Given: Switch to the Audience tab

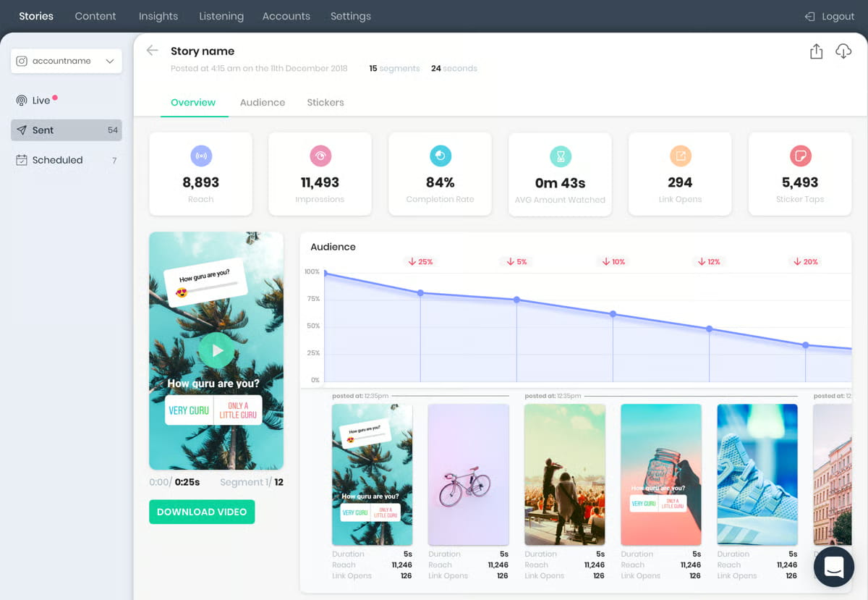Looking at the screenshot, I should point(263,102).
